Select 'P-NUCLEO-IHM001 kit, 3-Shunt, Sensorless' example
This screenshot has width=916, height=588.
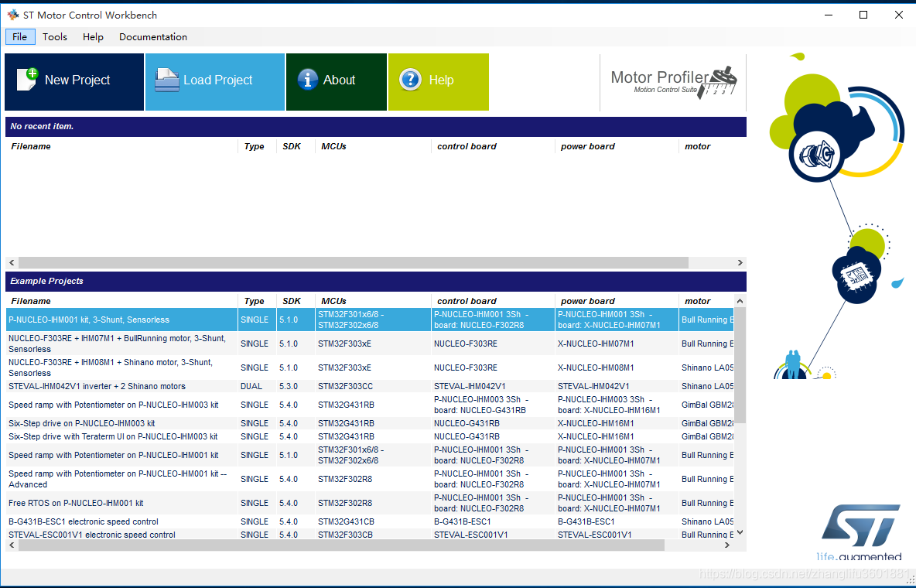pos(369,320)
